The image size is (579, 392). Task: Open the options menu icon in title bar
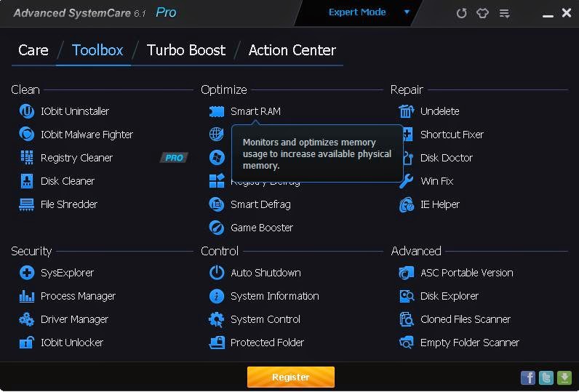[x=504, y=14]
